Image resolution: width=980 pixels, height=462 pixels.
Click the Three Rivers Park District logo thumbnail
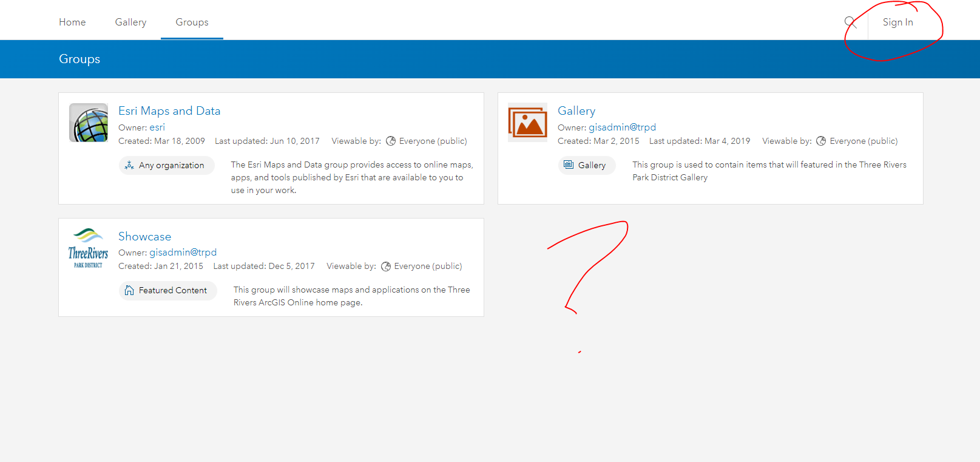pos(89,248)
